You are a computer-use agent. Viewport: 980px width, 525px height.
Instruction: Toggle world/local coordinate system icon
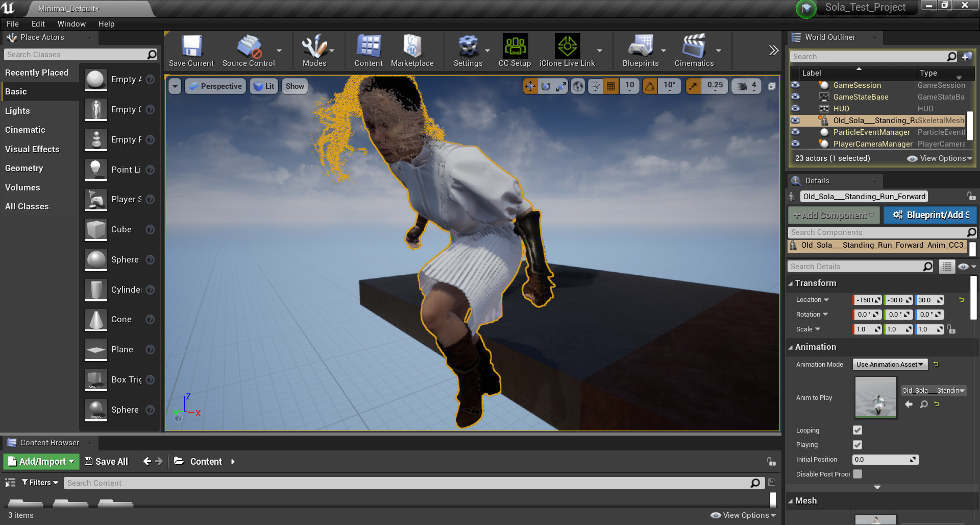pos(578,86)
